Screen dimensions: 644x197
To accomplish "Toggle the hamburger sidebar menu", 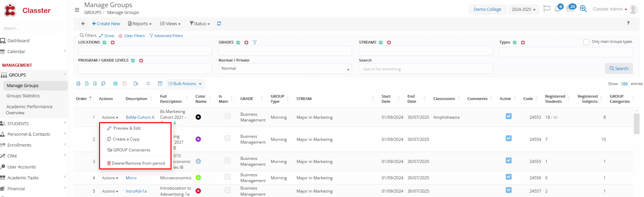I will [77, 10].
